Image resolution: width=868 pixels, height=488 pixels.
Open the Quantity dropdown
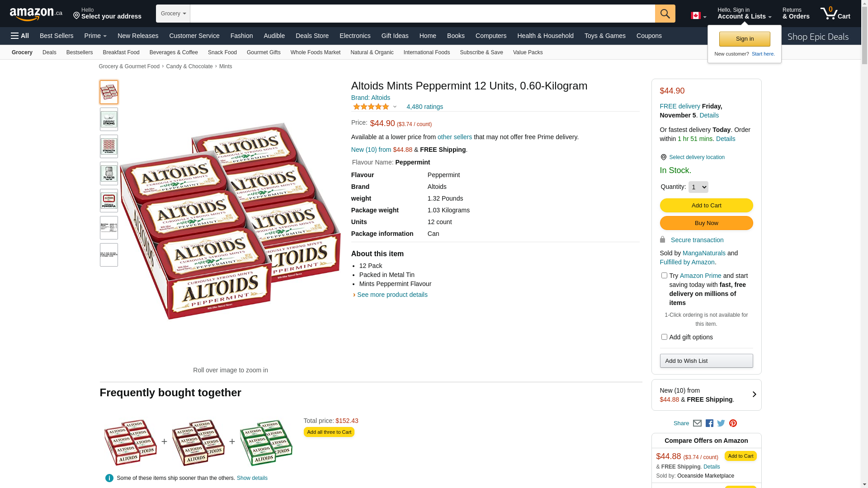click(x=698, y=187)
